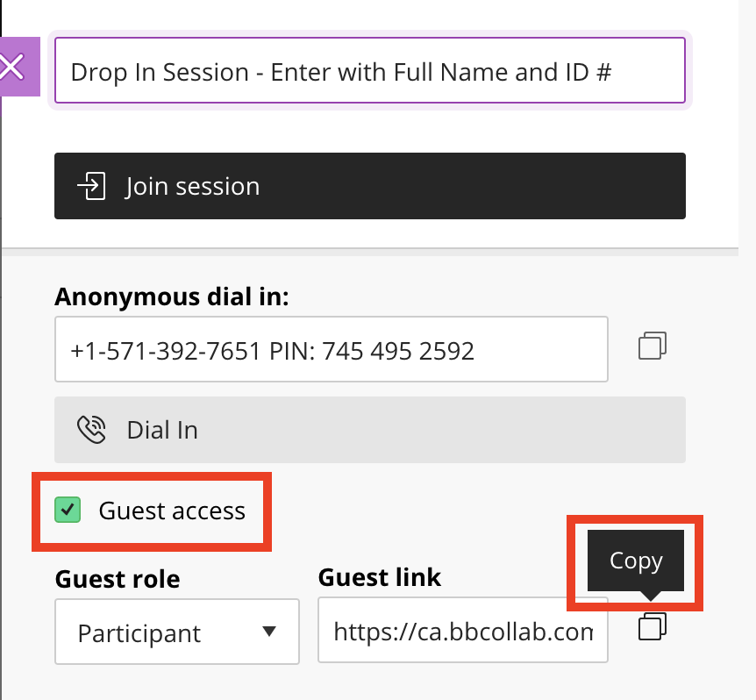Screen dimensions: 756x700
Task: Click the Anonymous dial in heading
Action: pyautogui.click(x=172, y=297)
